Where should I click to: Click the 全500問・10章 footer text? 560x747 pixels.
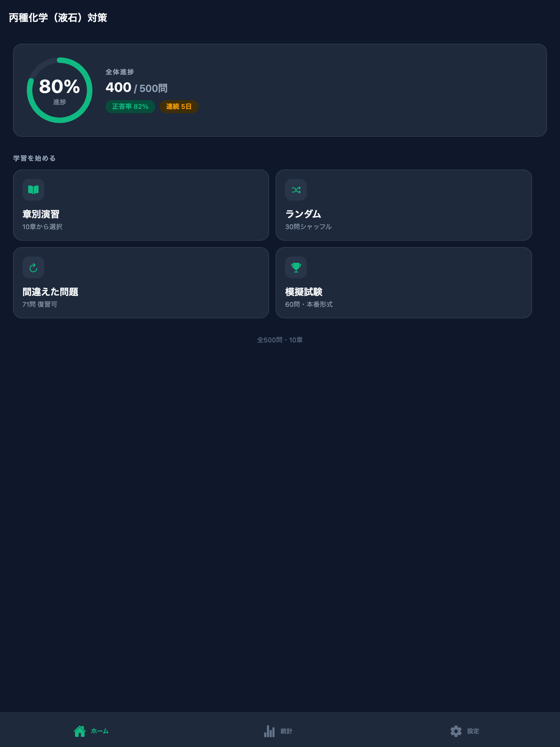pos(280,340)
